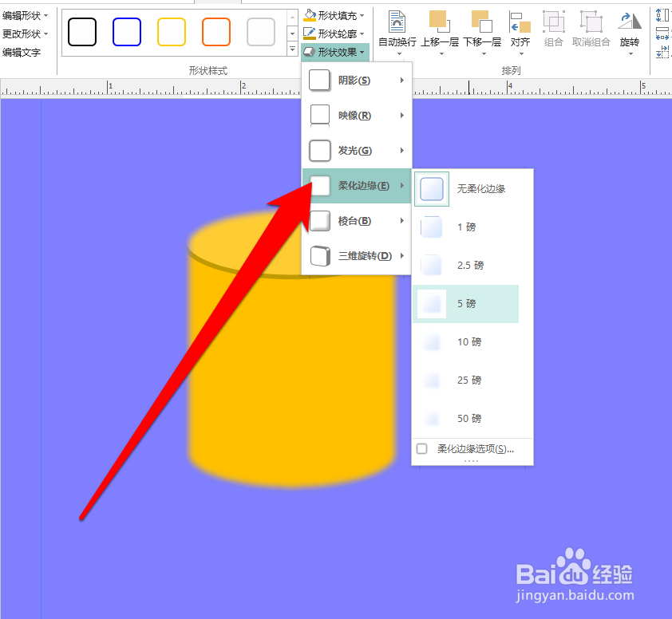Click the Reflection (映像) preview icon
This screenshot has width=672, height=619.
pos(320,116)
